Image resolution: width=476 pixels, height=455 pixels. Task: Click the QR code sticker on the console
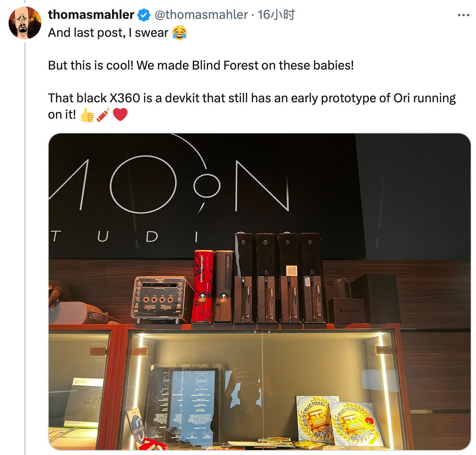pos(292,270)
